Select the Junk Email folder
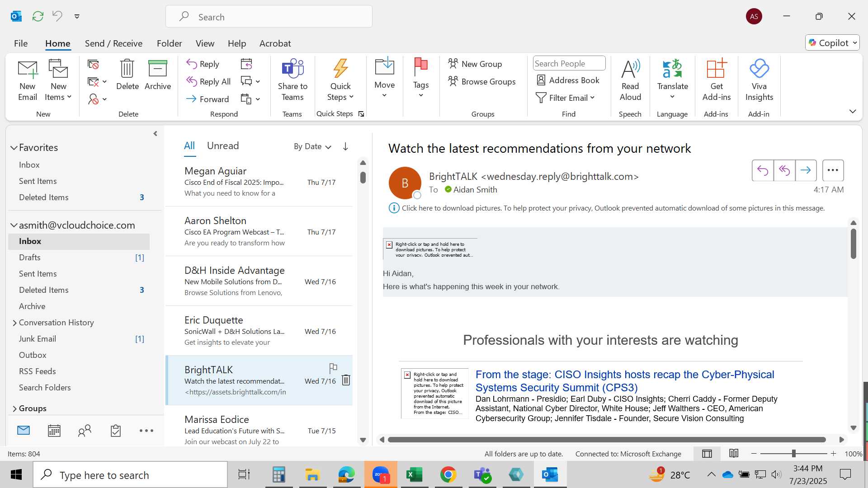 (79, 339)
